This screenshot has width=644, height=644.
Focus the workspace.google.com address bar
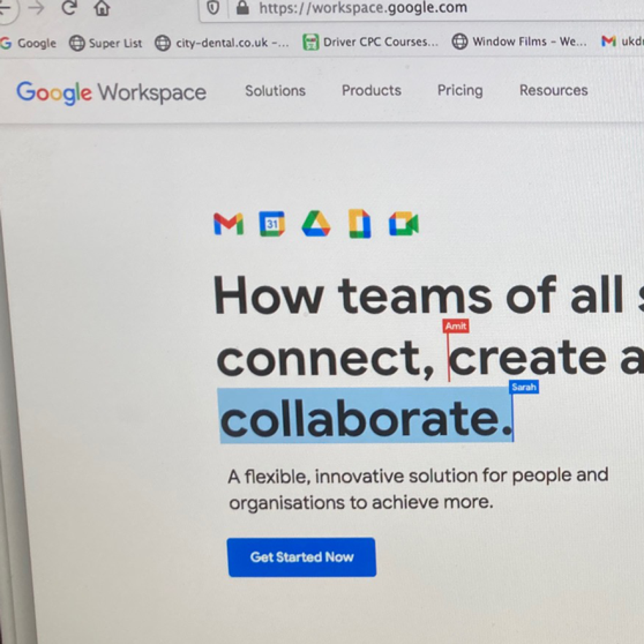coord(420,8)
